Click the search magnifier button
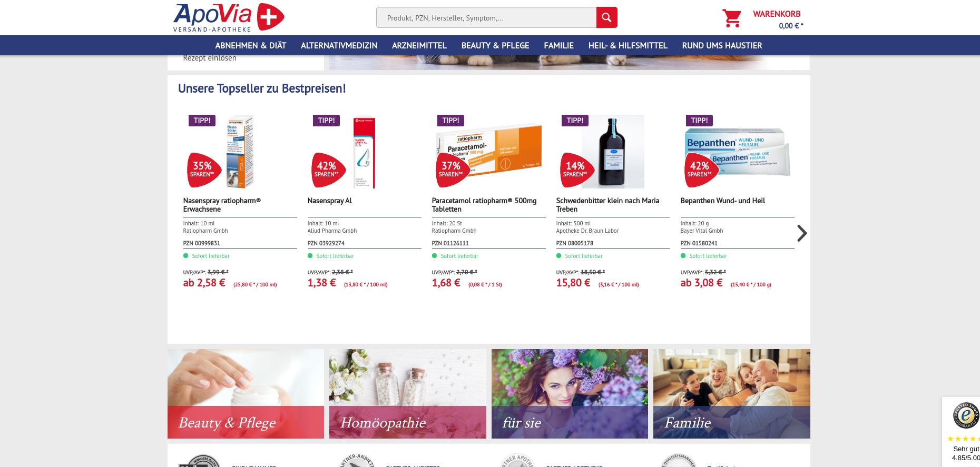The height and width of the screenshot is (467, 980). click(x=606, y=17)
